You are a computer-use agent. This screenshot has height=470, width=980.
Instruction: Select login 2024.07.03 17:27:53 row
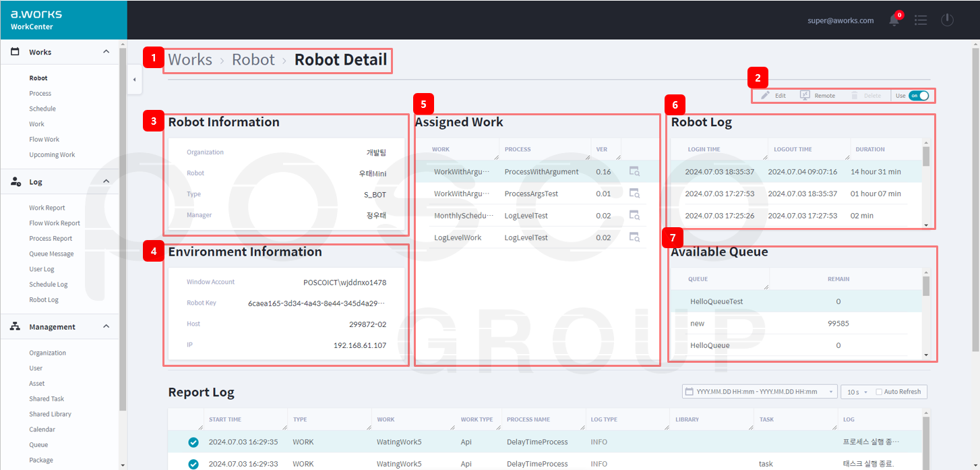coord(796,194)
